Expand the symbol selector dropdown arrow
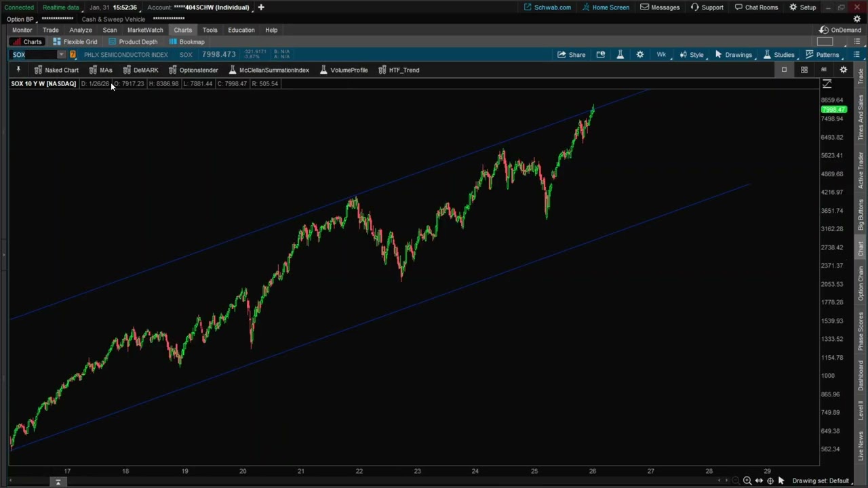The image size is (868, 488). click(62, 55)
